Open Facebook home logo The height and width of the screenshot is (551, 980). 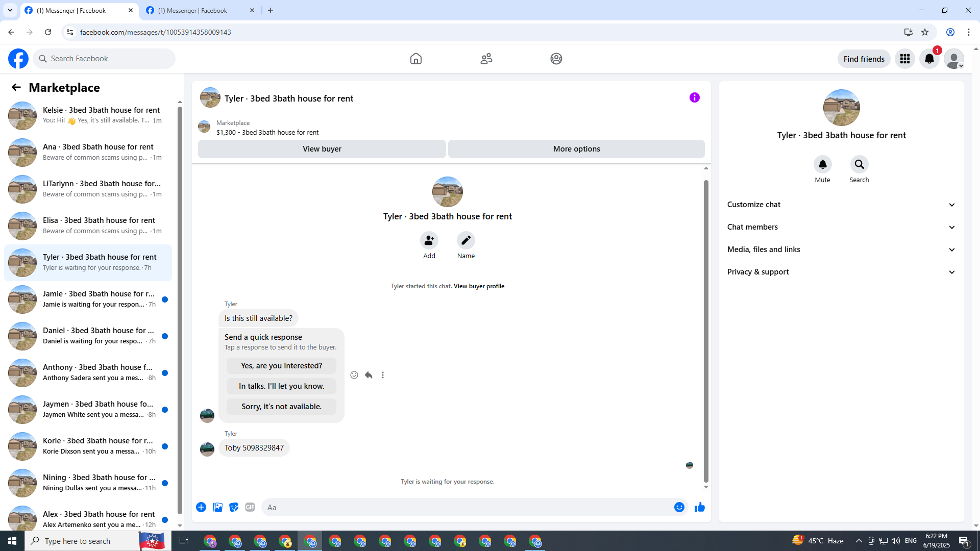(18, 59)
